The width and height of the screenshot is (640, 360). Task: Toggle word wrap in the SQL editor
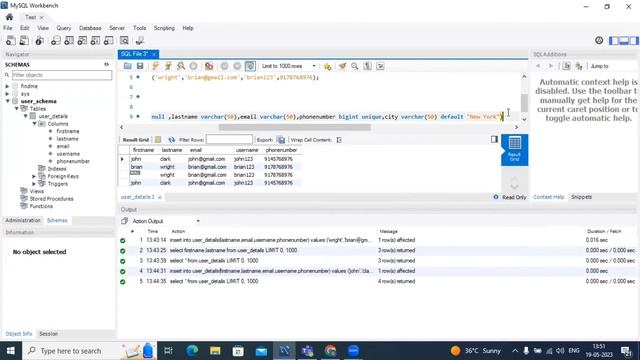click(x=380, y=66)
